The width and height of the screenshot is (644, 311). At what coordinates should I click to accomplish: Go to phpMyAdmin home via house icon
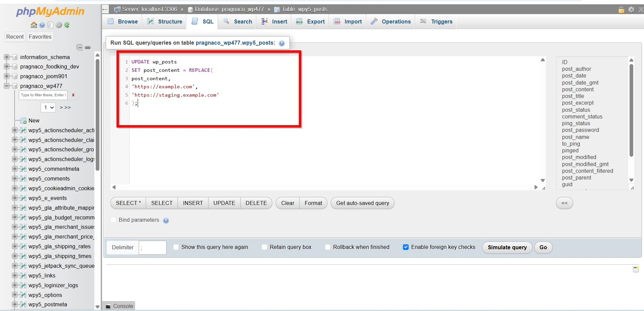[34, 25]
